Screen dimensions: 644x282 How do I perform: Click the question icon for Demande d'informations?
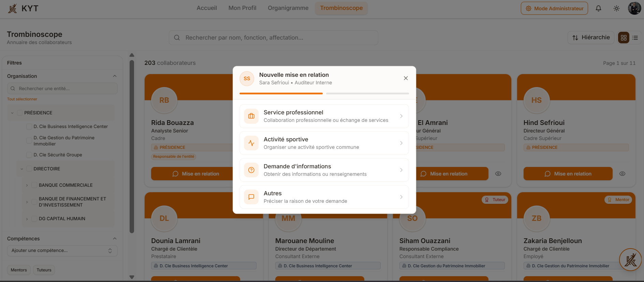pyautogui.click(x=251, y=170)
